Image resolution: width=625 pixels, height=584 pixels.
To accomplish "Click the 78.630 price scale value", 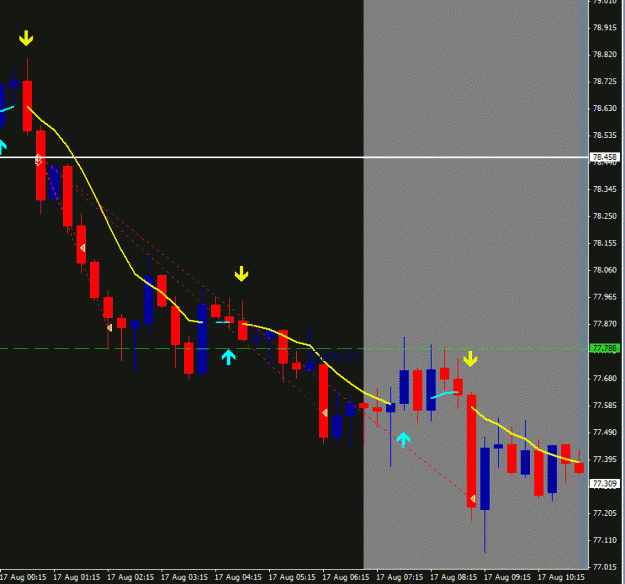I will tap(605, 108).
